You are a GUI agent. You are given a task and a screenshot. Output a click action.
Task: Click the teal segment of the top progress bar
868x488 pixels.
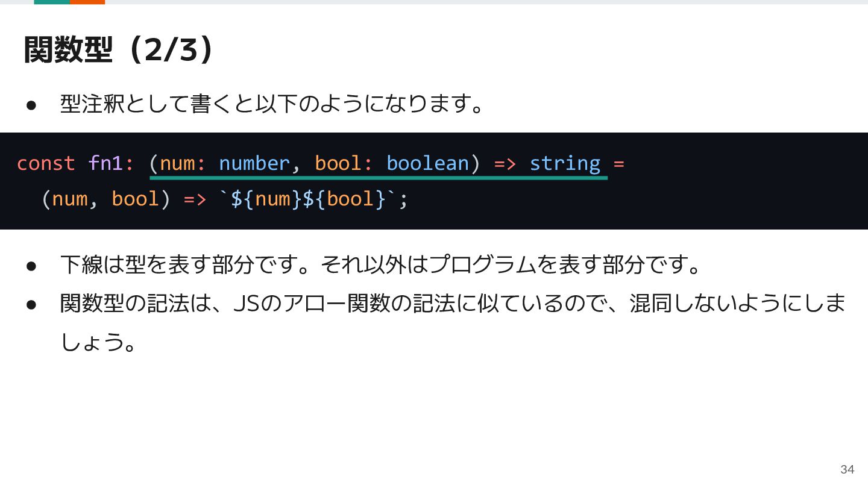[52, 2]
